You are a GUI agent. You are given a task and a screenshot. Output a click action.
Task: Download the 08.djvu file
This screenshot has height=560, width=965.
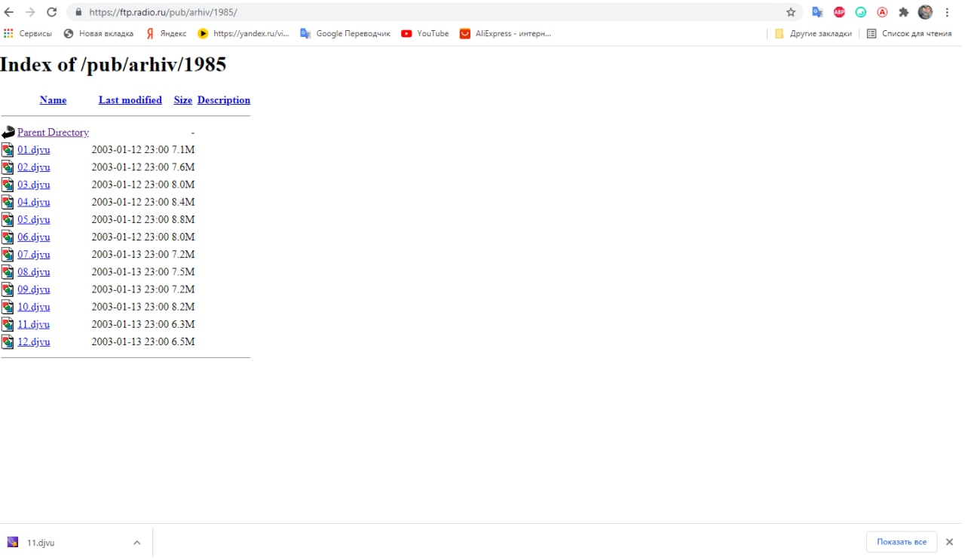pyautogui.click(x=34, y=272)
